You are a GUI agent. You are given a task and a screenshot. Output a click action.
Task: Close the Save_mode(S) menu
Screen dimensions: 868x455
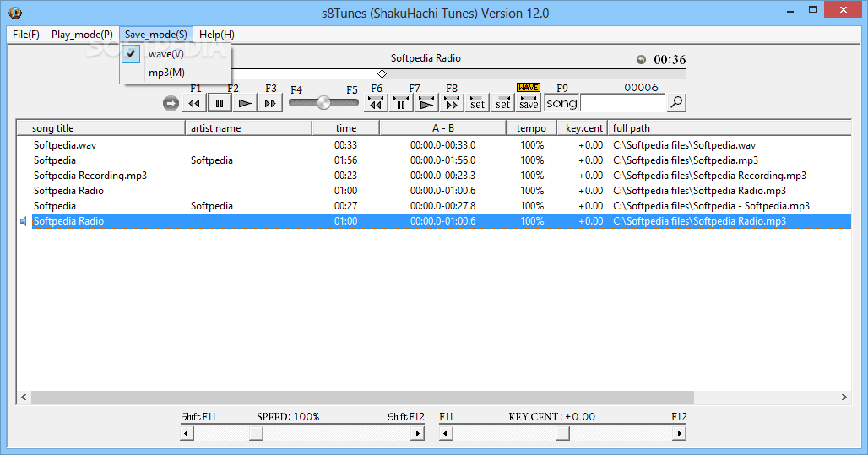click(x=156, y=35)
